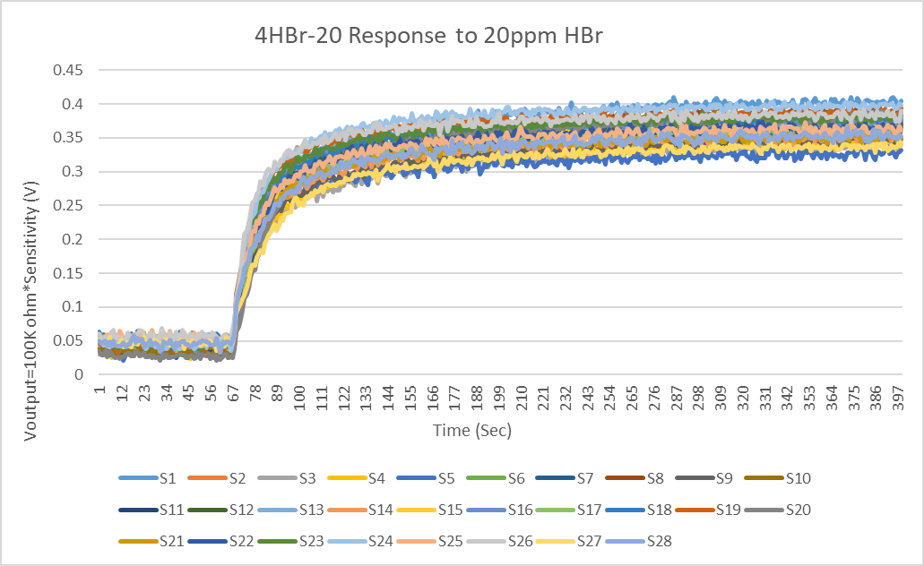The width and height of the screenshot is (924, 566).
Task: Click the S21 legend entry
Action: click(x=173, y=542)
